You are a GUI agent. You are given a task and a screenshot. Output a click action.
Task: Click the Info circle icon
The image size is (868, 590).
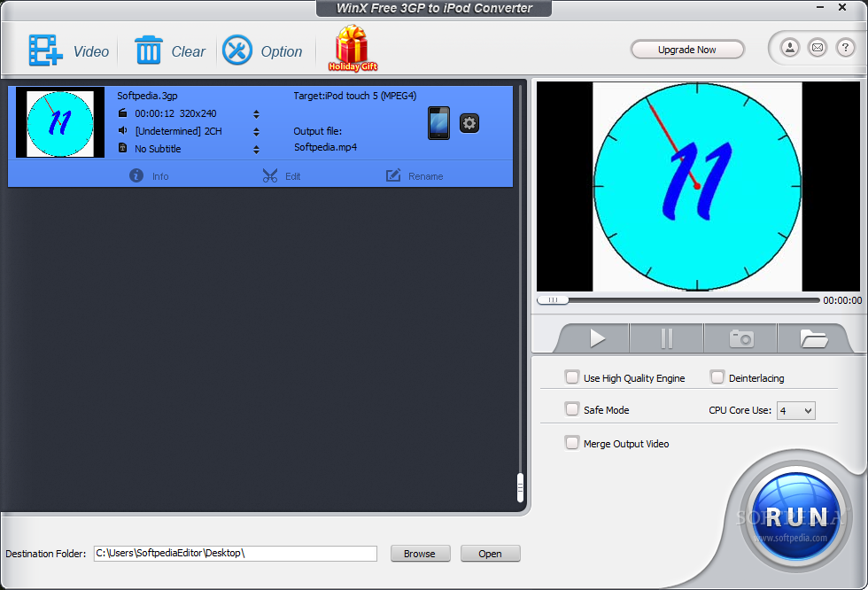[x=136, y=175]
